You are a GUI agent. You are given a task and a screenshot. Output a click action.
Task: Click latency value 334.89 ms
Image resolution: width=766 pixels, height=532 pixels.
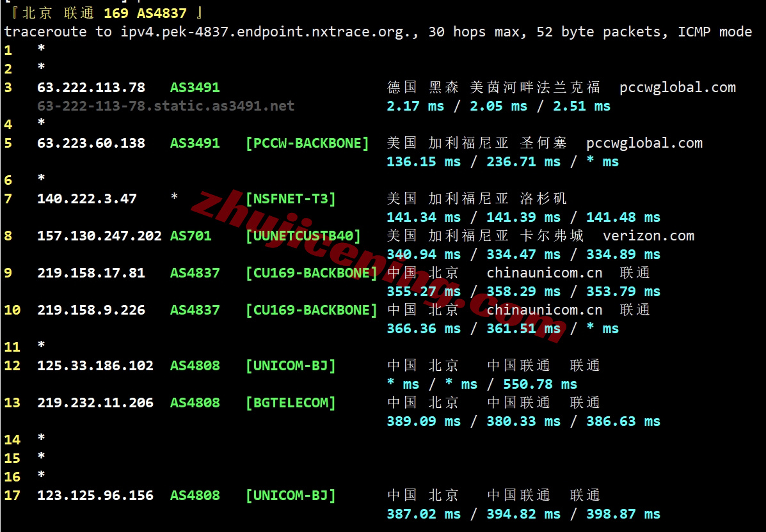pos(623,254)
